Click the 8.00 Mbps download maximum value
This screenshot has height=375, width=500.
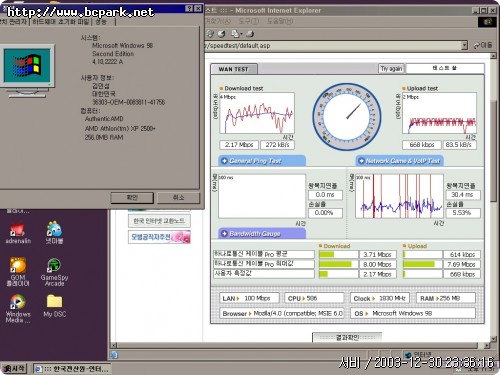378,264
